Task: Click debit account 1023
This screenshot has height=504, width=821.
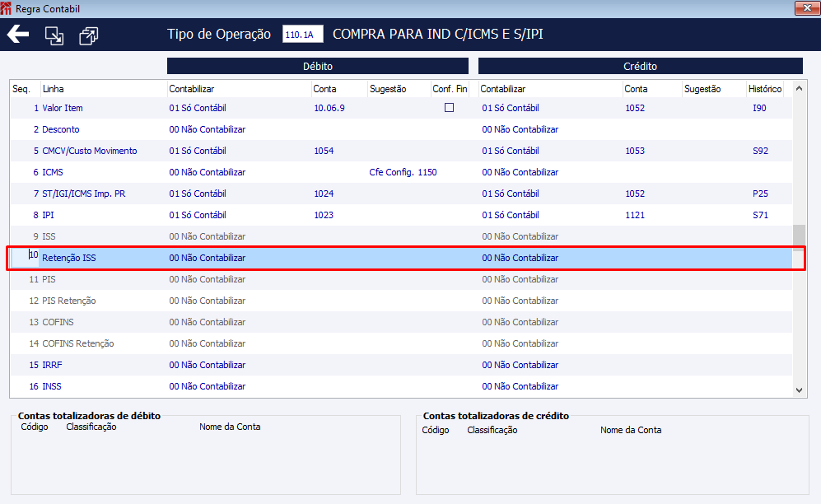Action: point(324,215)
